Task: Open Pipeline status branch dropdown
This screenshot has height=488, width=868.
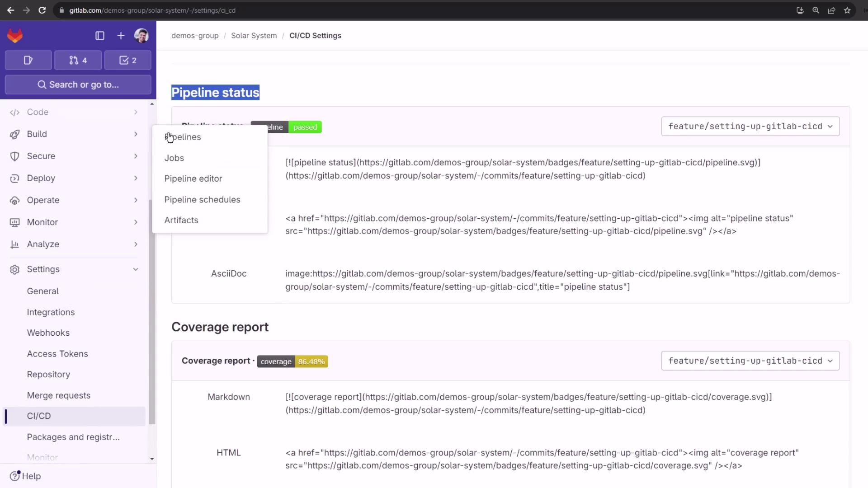Action: (750, 127)
